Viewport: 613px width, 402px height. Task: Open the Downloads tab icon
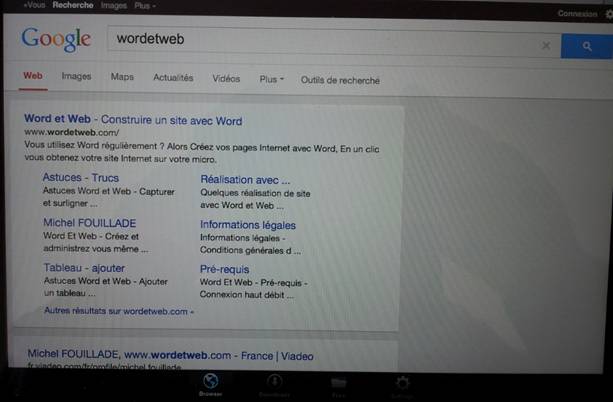[274, 382]
